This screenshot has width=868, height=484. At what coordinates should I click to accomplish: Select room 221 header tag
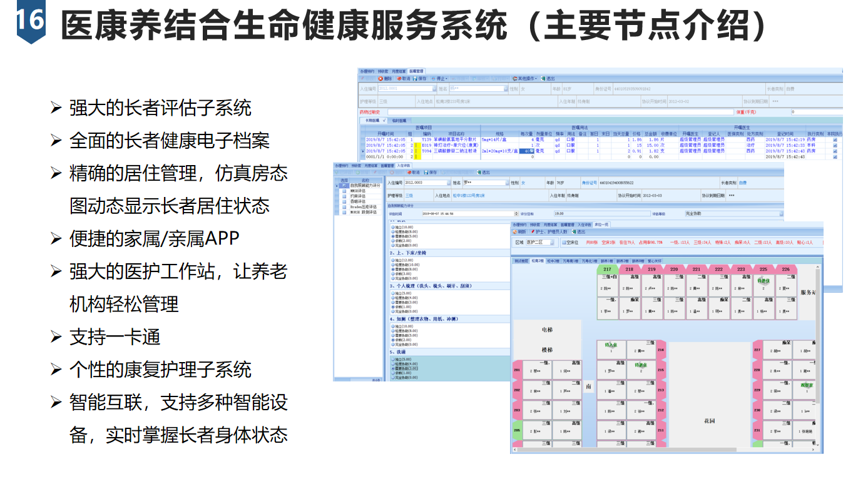tap(697, 269)
